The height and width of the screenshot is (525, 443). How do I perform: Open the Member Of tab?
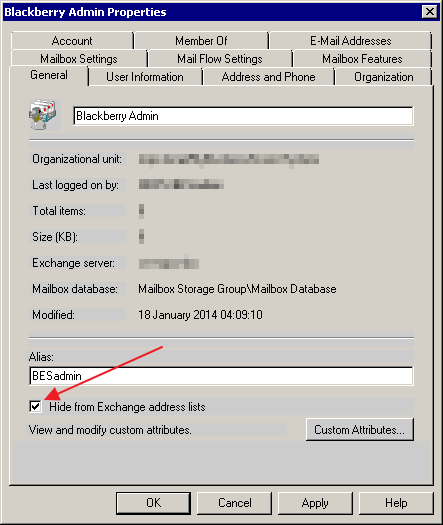201,41
